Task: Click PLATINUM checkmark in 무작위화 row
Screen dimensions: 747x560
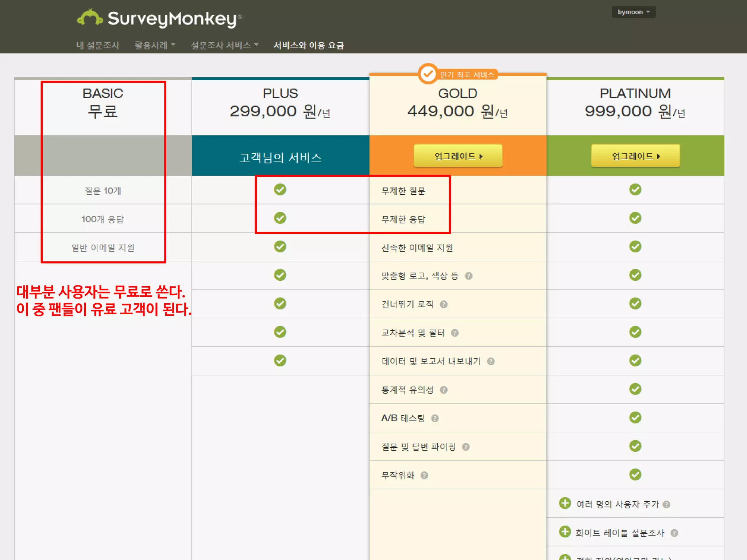Action: pos(635,475)
